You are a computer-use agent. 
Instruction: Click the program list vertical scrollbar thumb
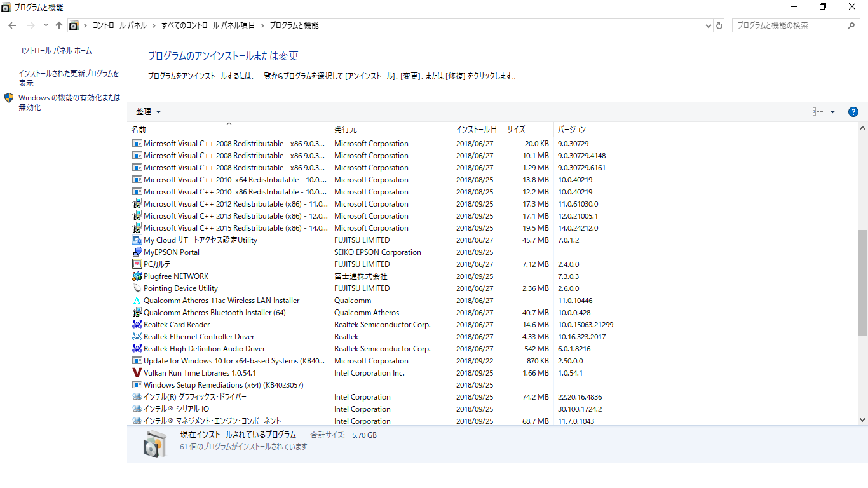click(x=862, y=283)
